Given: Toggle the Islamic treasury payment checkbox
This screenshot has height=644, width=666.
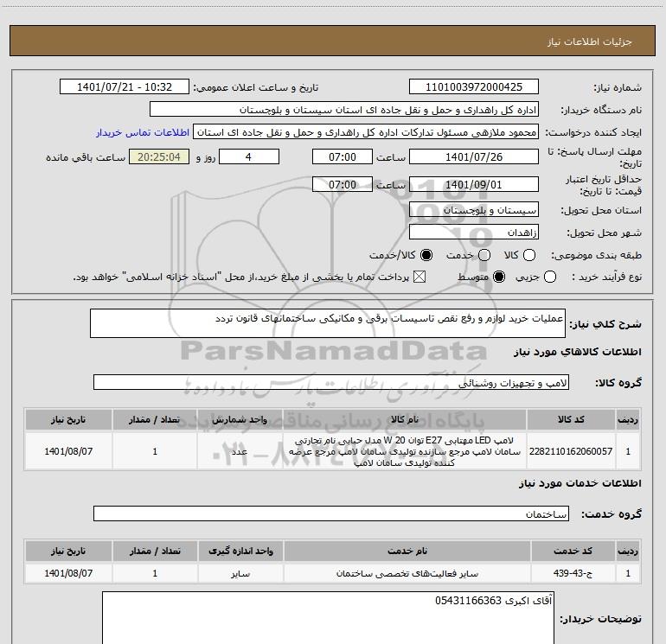Looking at the screenshot, I should (x=419, y=277).
